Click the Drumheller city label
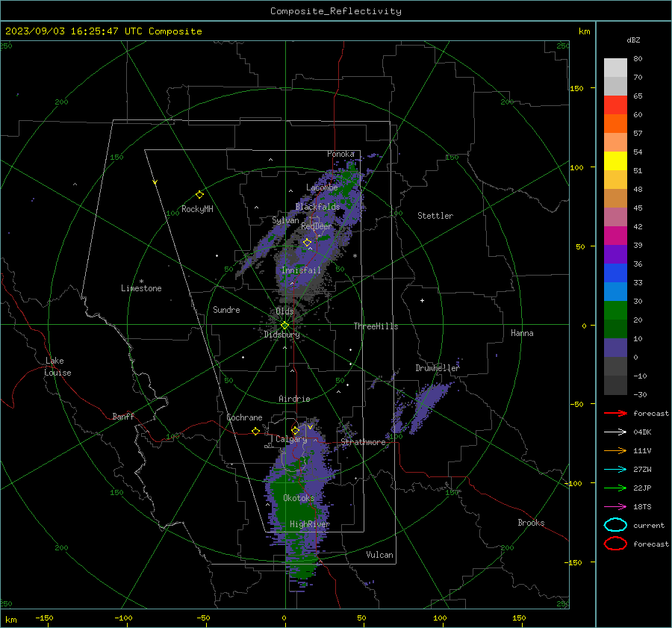 (x=437, y=368)
